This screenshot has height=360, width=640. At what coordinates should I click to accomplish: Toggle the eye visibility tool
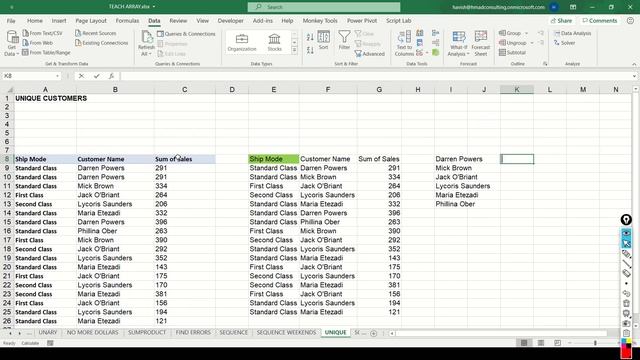[626, 233]
